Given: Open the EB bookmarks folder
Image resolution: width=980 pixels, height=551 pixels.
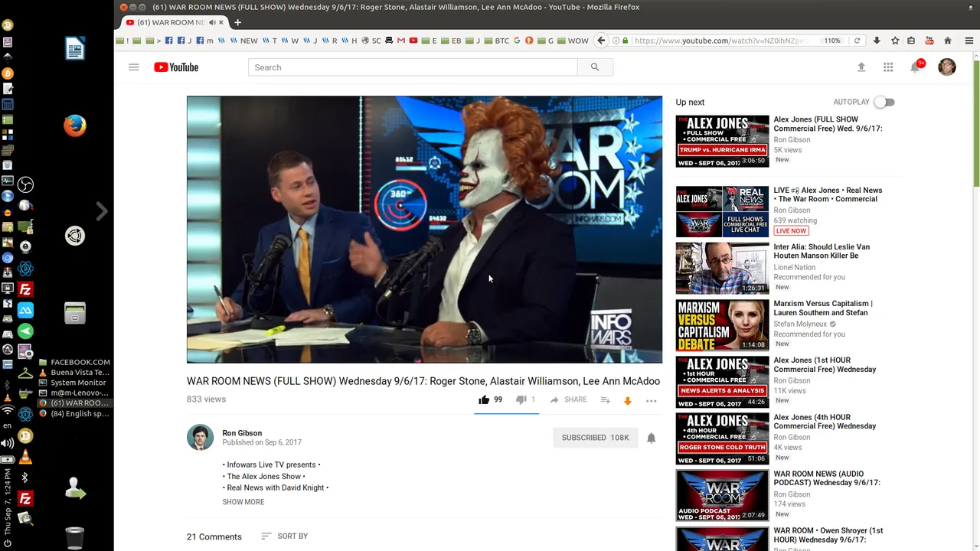Looking at the screenshot, I should pyautogui.click(x=452, y=41).
